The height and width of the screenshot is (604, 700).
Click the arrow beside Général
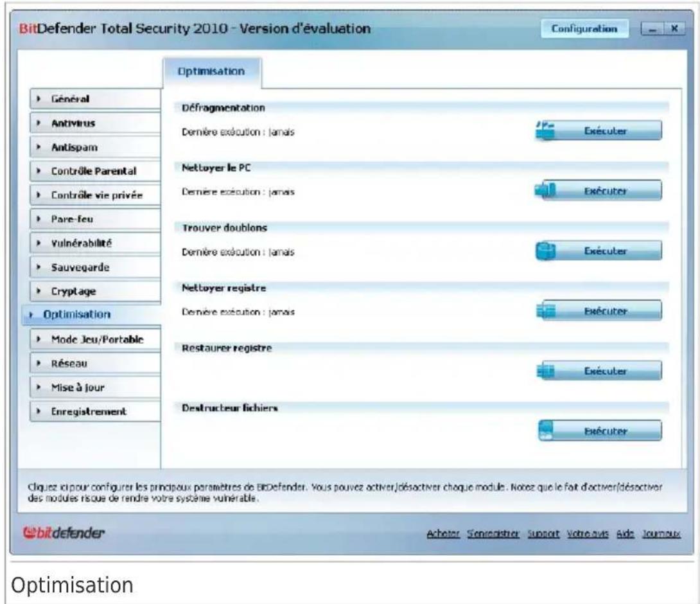[x=39, y=99]
